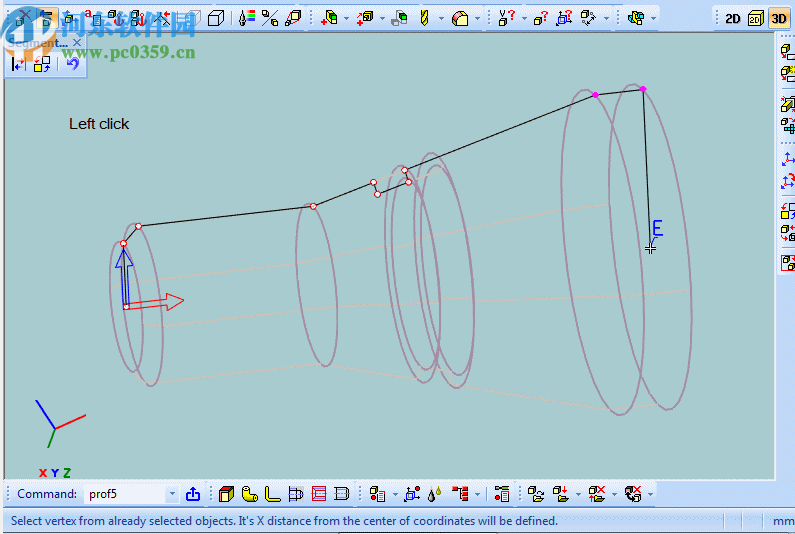Expand the folder red X dropdown arrow
The image size is (795, 534).
[614, 494]
